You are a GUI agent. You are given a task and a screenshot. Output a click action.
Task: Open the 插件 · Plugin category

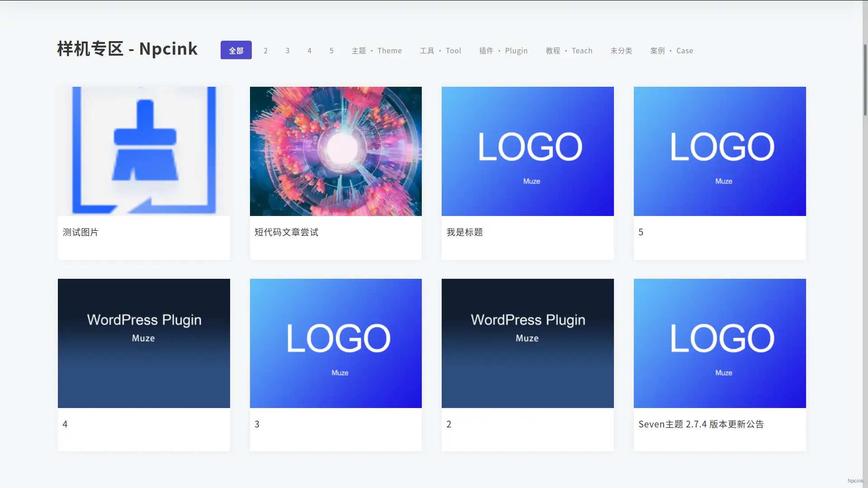(503, 51)
